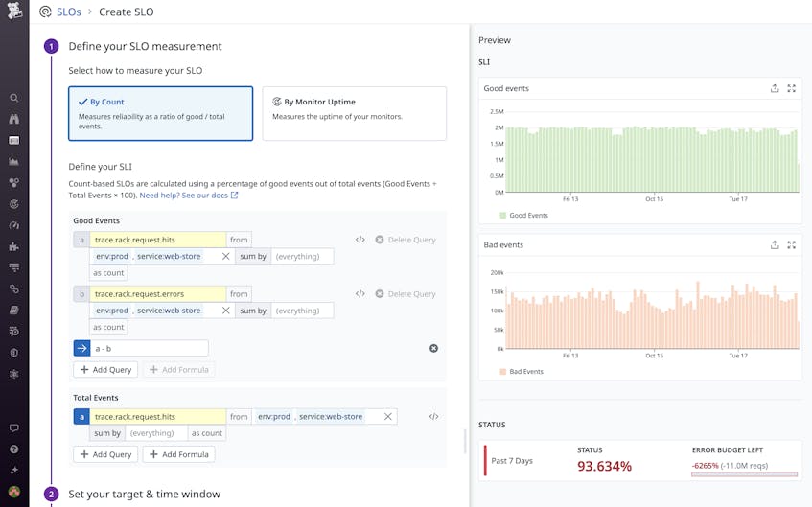This screenshot has width=812, height=507.
Task: Add Formula under Good Events
Action: click(178, 370)
